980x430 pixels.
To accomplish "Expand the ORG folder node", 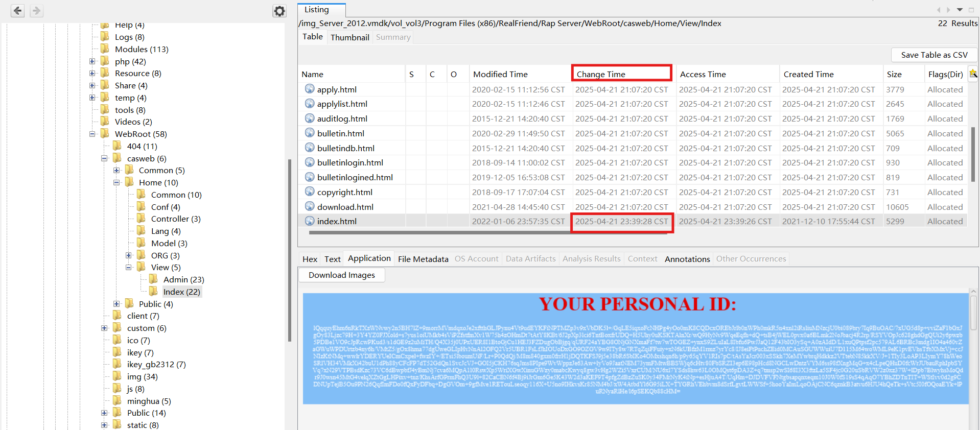I will [x=129, y=255].
